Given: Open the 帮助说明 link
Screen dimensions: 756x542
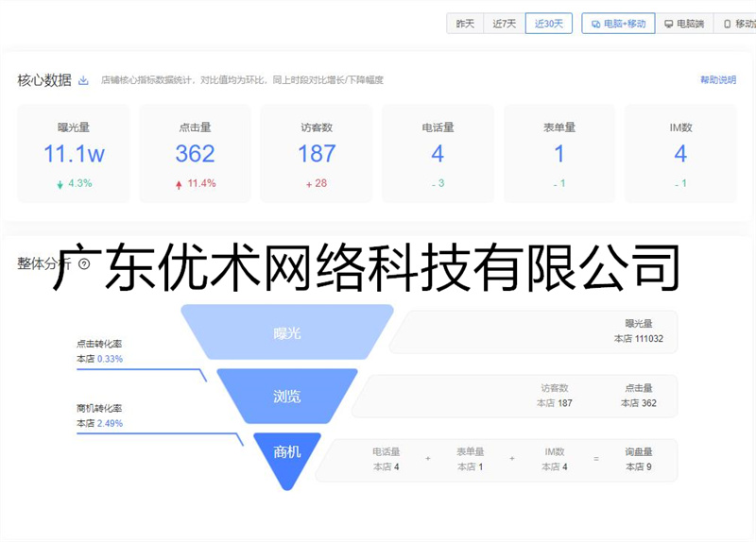Looking at the screenshot, I should [x=718, y=80].
